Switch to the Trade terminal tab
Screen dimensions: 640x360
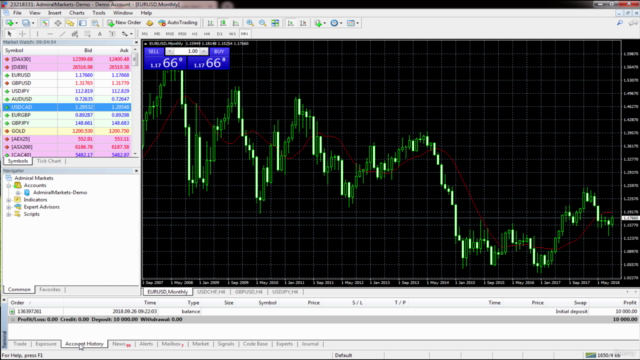pyautogui.click(x=20, y=344)
